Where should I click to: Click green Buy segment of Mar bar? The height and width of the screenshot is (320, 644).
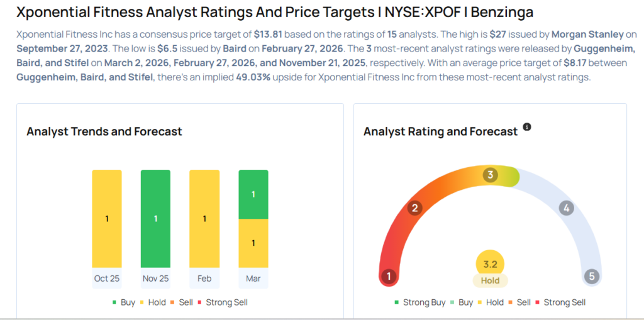point(253,194)
